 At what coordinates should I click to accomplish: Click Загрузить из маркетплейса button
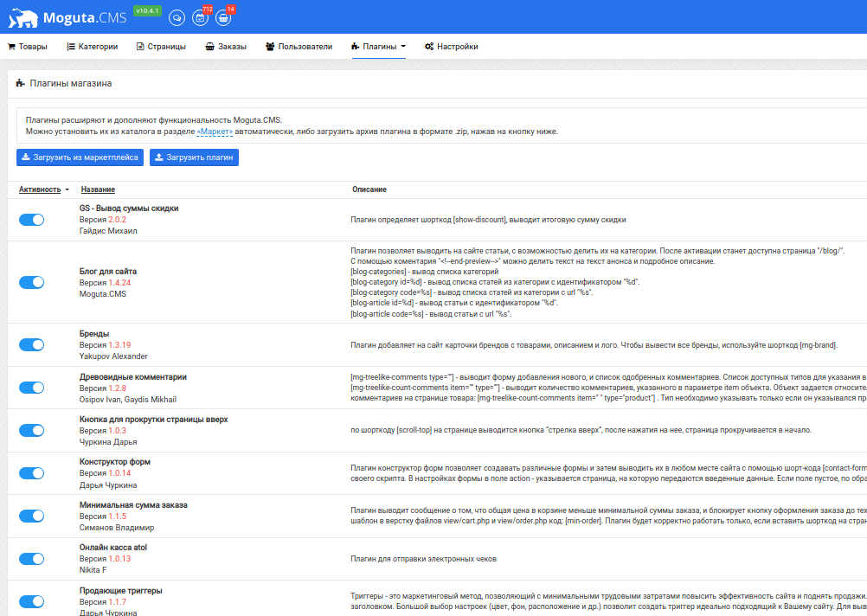pyautogui.click(x=80, y=157)
